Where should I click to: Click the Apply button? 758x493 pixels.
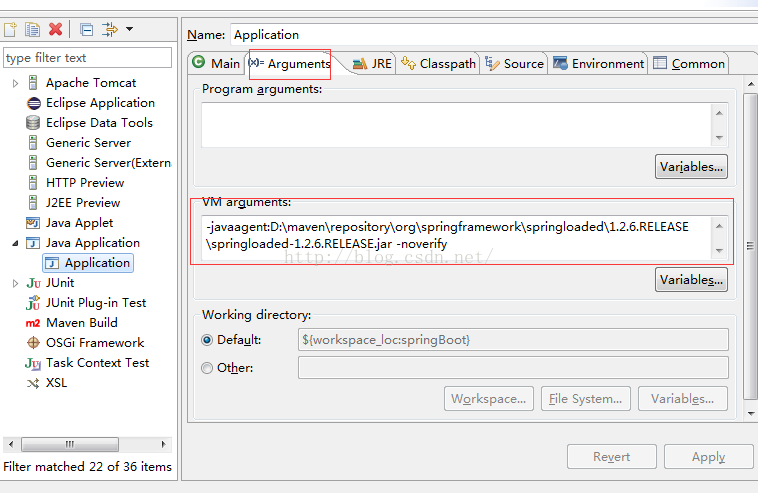(x=708, y=457)
